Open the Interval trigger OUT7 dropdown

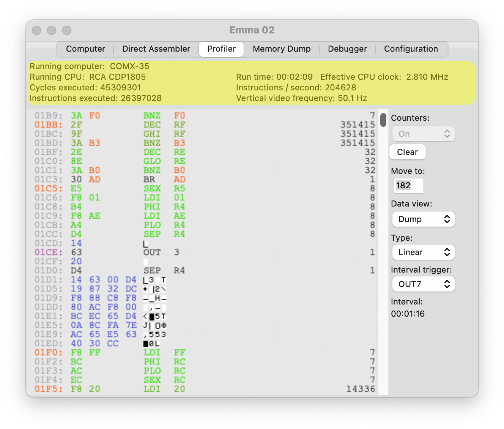pos(423,284)
